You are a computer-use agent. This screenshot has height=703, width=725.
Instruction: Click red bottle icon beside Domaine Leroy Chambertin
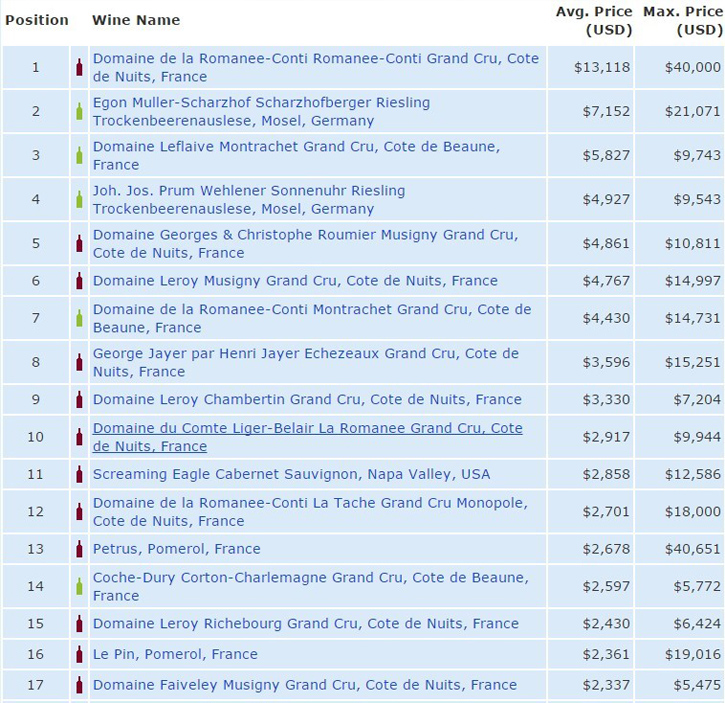point(79,400)
